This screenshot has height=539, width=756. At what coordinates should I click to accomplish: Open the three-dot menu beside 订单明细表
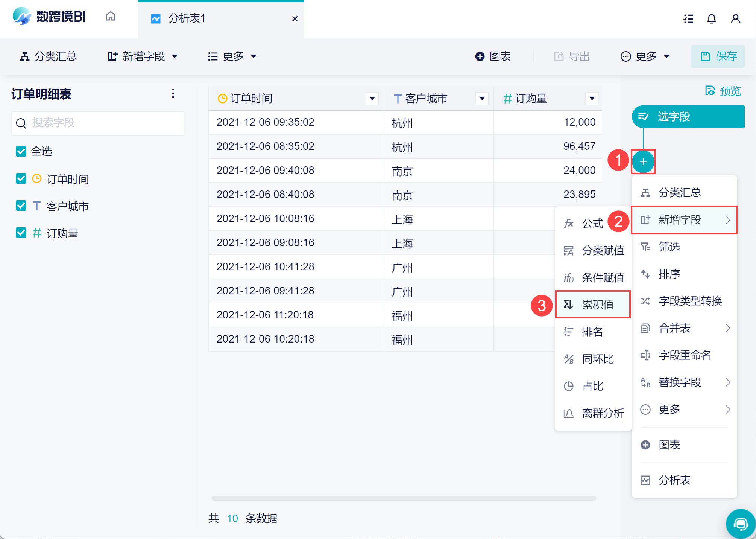pos(173,94)
